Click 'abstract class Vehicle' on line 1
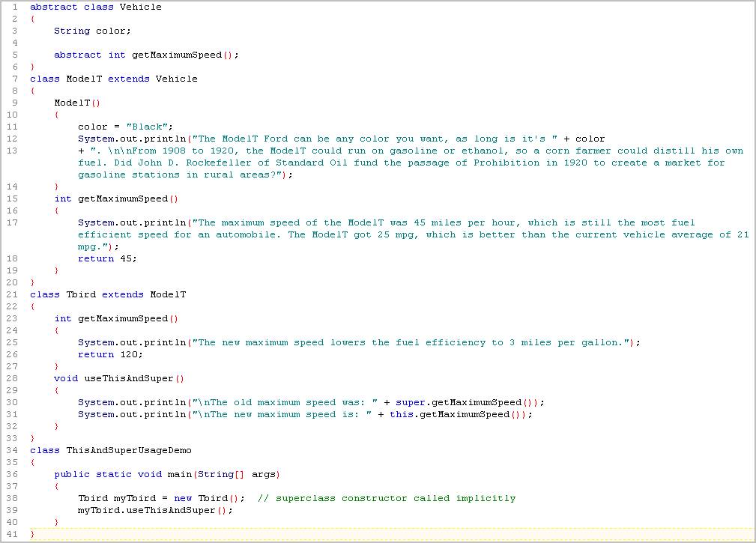 pyautogui.click(x=96, y=7)
